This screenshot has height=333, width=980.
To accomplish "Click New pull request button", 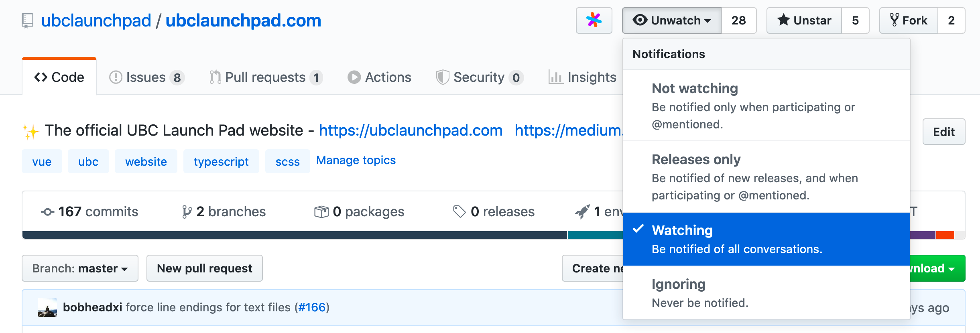I will point(205,268).
